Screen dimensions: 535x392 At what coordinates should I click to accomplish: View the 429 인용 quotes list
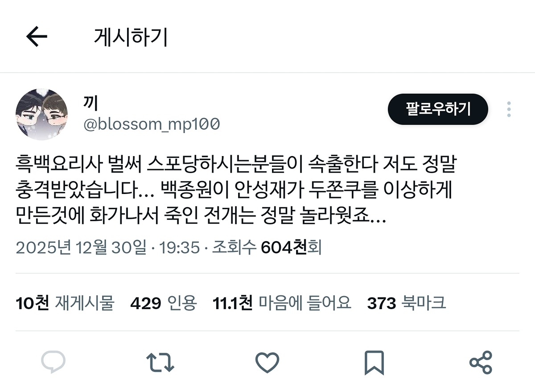(163, 304)
